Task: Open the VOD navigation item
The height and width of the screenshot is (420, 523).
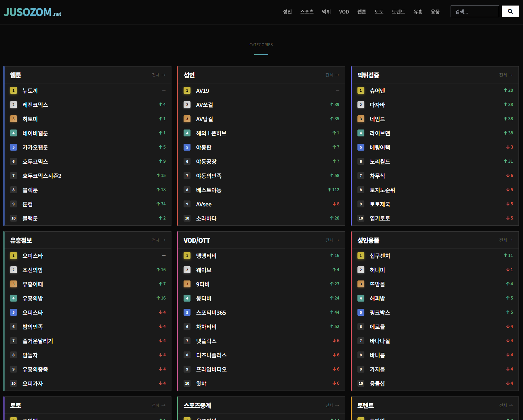Action: [x=344, y=12]
